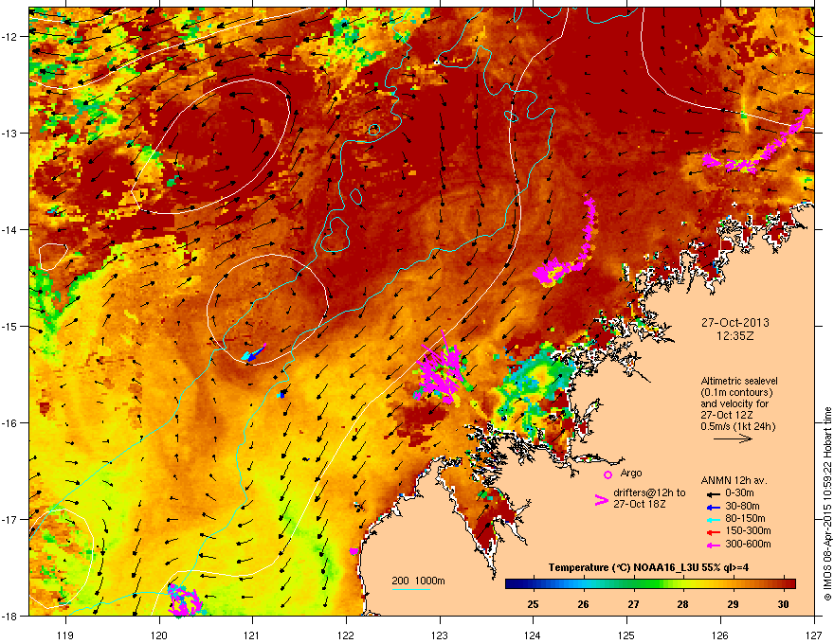Click the 0.5m/s velocity scale arrow
Image resolution: width=834 pixels, height=644 pixels.
pyautogui.click(x=733, y=438)
